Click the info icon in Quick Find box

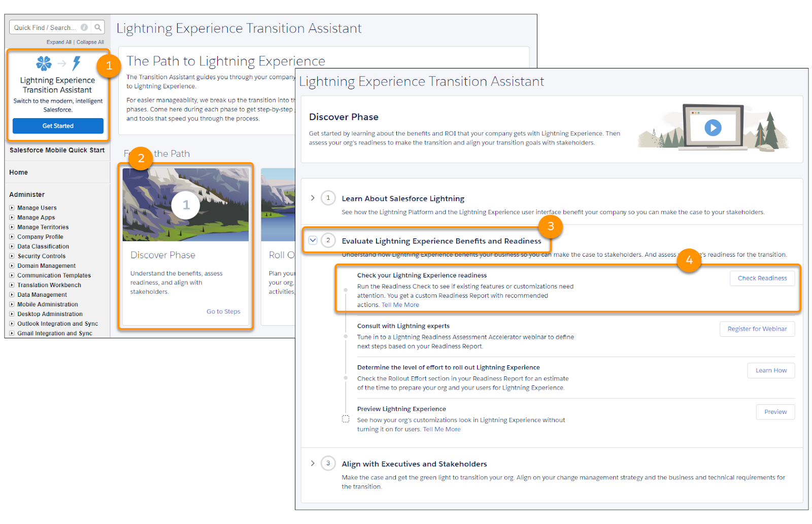[x=84, y=27]
